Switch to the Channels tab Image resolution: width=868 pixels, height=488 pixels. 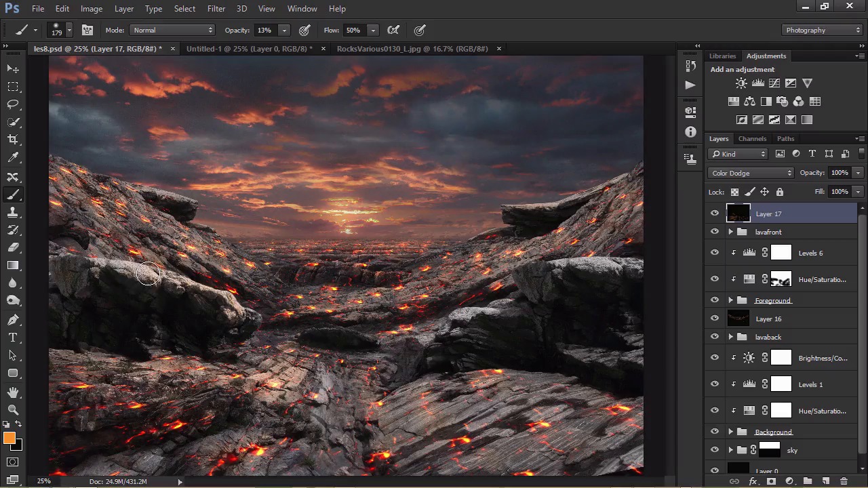tap(752, 138)
